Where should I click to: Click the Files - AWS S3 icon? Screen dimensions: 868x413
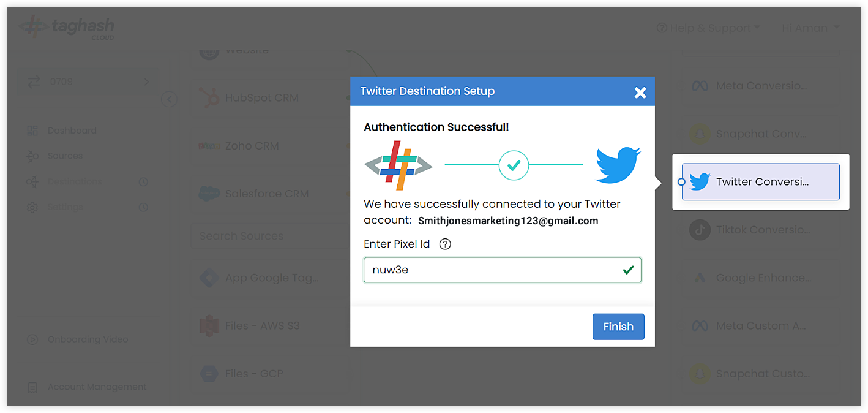tap(209, 326)
